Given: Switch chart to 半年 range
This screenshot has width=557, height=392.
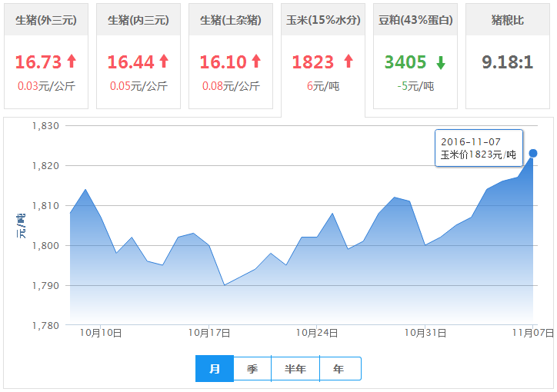Looking at the screenshot, I should point(295,369).
